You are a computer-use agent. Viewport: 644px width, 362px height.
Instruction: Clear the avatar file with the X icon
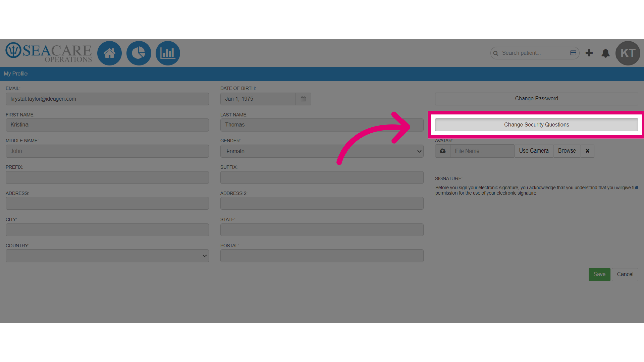[587, 151]
